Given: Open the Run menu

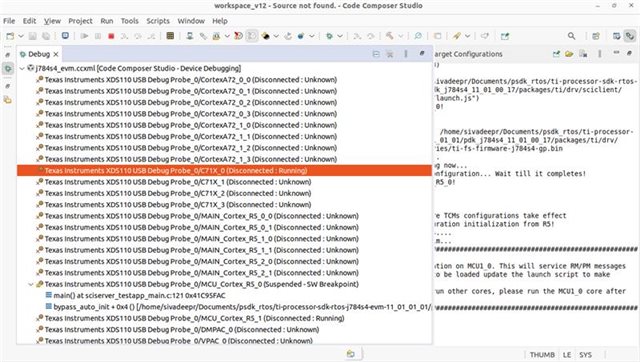Looking at the screenshot, I should [x=107, y=21].
